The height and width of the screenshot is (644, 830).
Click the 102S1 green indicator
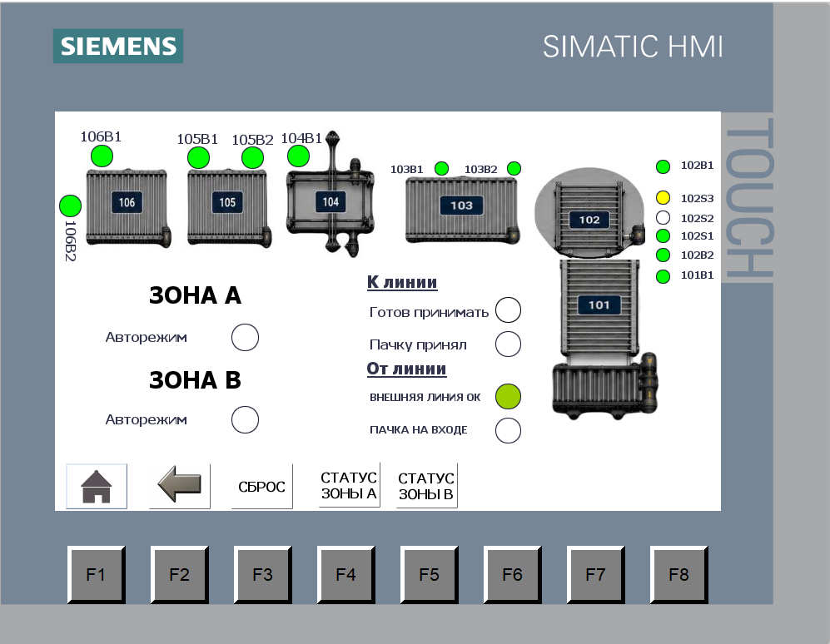(663, 236)
